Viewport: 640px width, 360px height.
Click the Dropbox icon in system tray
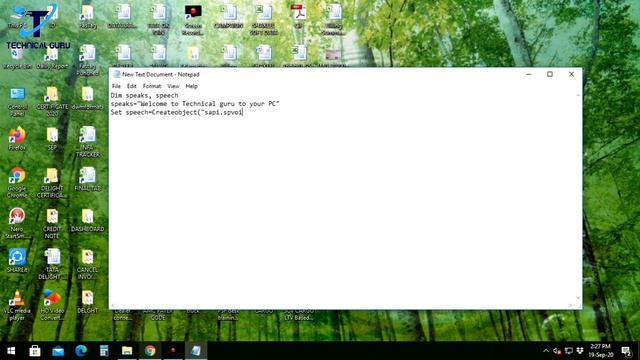[x=580, y=351]
